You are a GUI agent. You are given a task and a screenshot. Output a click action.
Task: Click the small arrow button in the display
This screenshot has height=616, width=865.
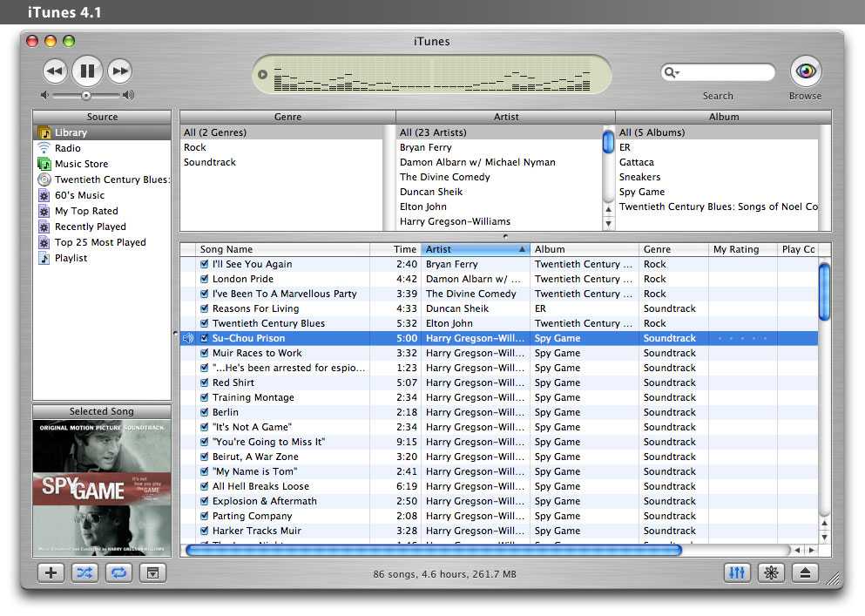tap(262, 75)
